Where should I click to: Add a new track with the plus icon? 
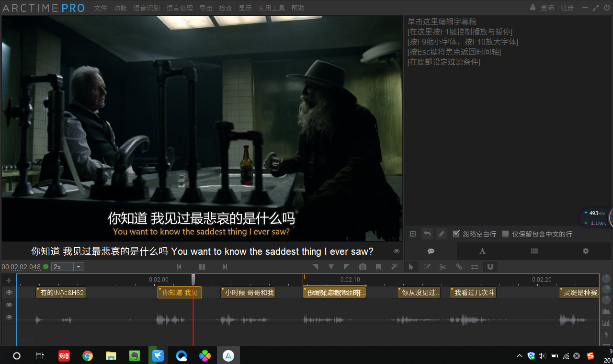pyautogui.click(x=9, y=280)
